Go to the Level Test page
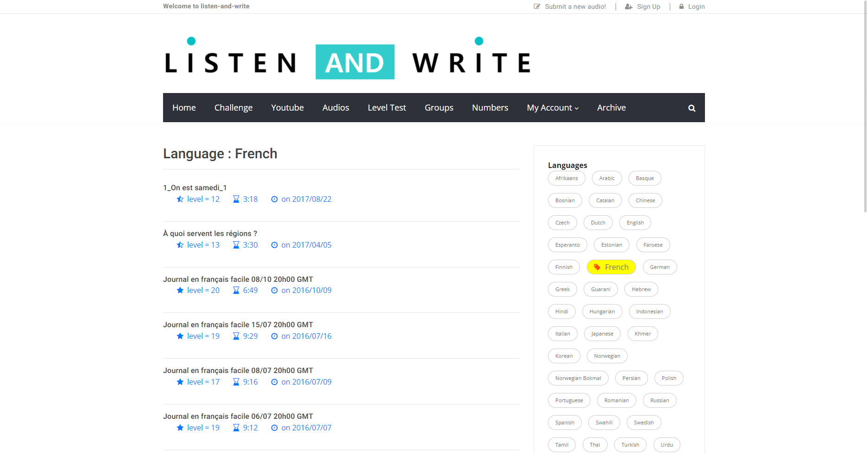 (387, 107)
